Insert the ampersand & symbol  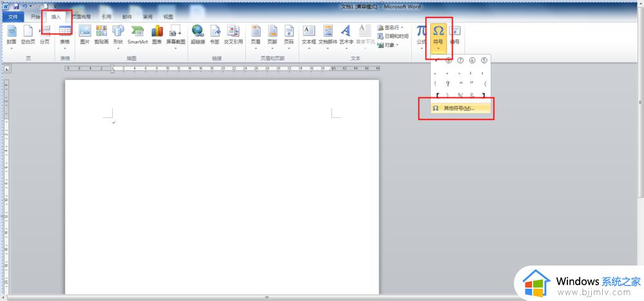coord(472,95)
